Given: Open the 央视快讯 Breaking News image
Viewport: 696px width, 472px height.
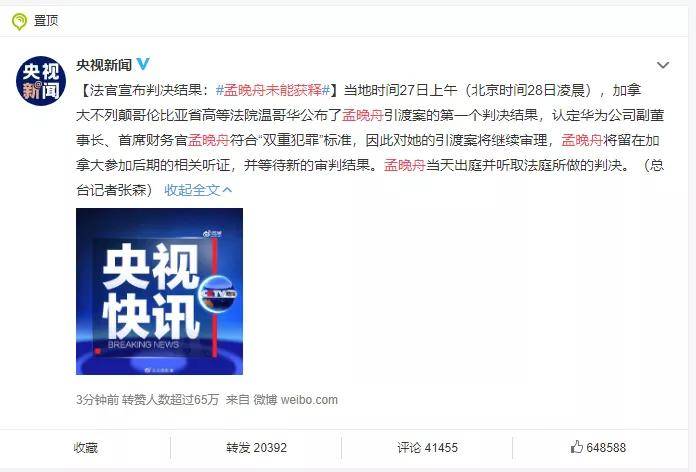Looking at the screenshot, I should click(x=159, y=291).
